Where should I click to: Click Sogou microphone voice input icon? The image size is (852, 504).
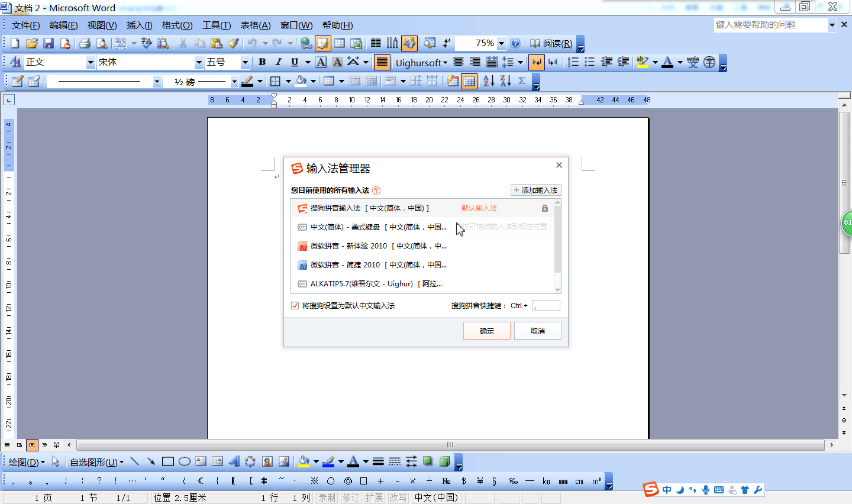coord(706,490)
